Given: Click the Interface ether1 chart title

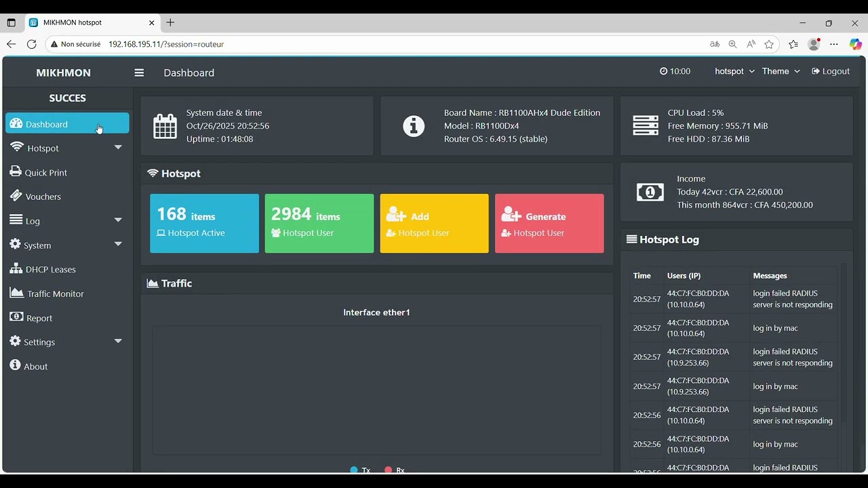Looking at the screenshot, I should [x=376, y=312].
